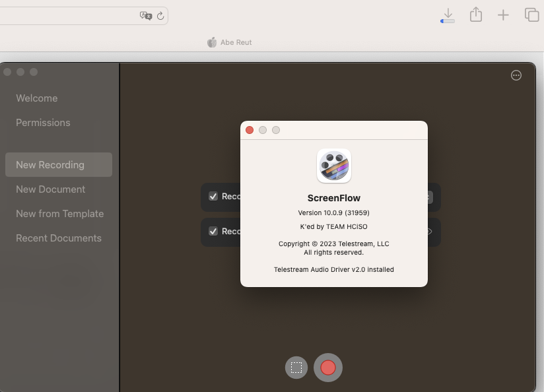This screenshot has height=392, width=544.
Task: Open the ellipsis more options menu
Action: pos(516,76)
